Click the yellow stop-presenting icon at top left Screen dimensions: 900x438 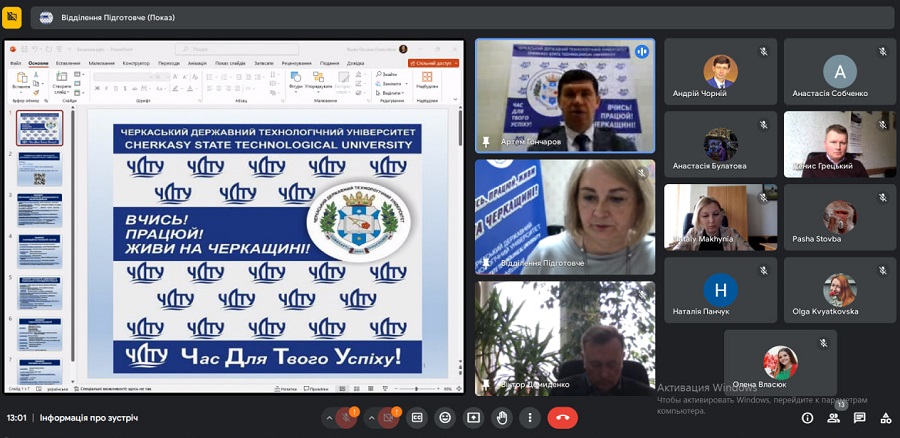(x=11, y=18)
